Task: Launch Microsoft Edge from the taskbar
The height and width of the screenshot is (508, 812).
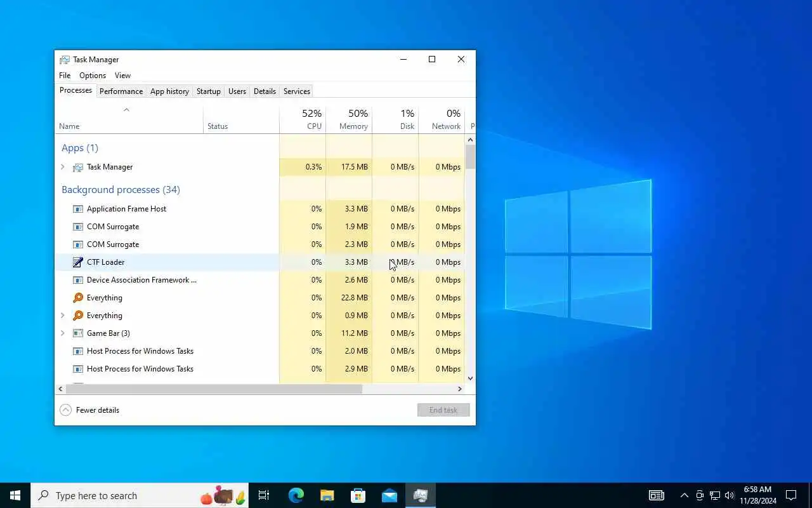Action: (x=296, y=495)
